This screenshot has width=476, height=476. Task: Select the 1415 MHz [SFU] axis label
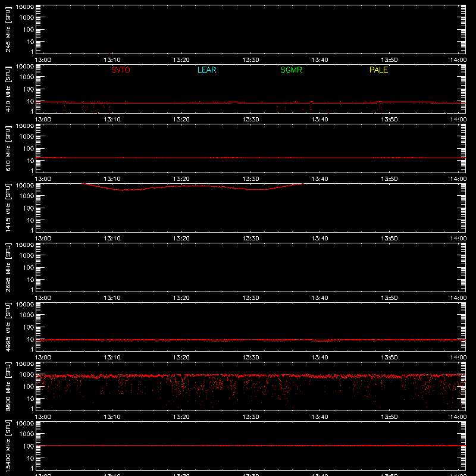point(8,208)
